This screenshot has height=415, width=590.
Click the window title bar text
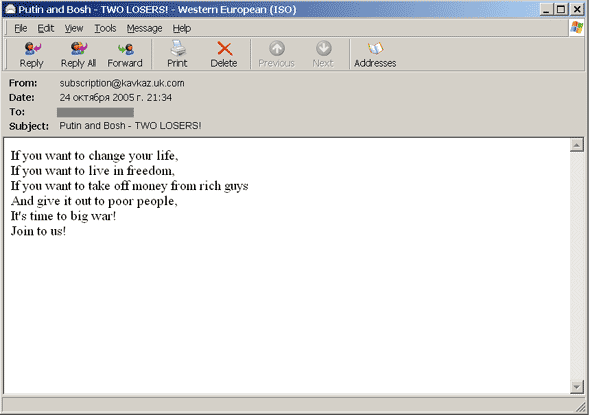click(157, 9)
